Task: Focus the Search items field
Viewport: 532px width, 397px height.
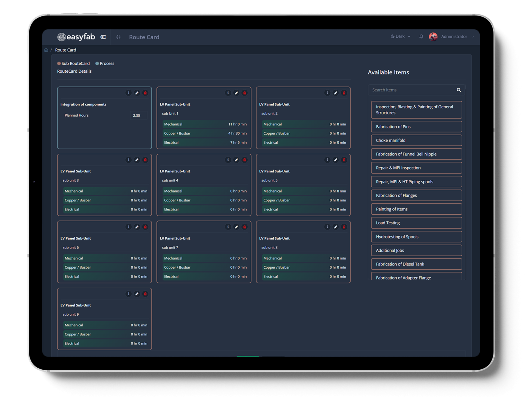Action: 412,90
